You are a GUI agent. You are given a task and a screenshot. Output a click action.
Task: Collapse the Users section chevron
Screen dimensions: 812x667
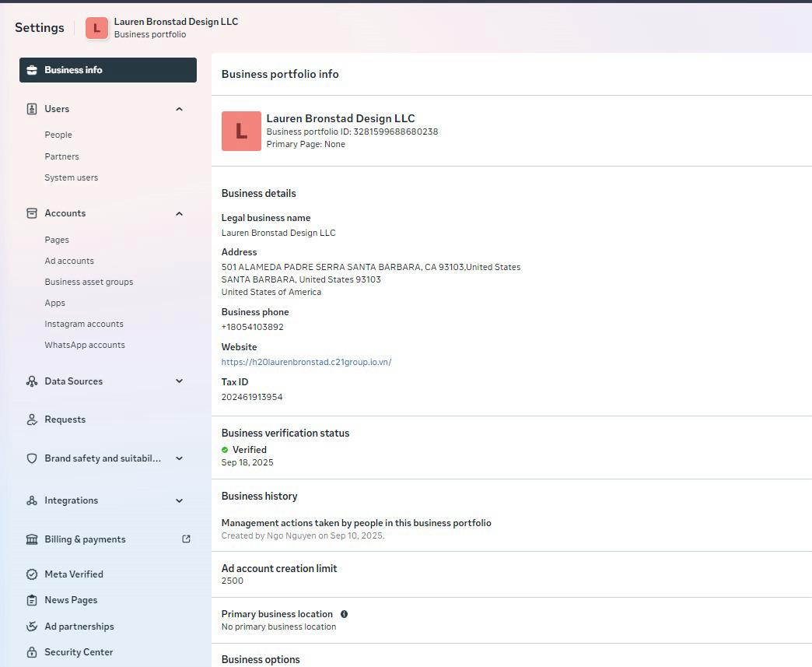179,109
